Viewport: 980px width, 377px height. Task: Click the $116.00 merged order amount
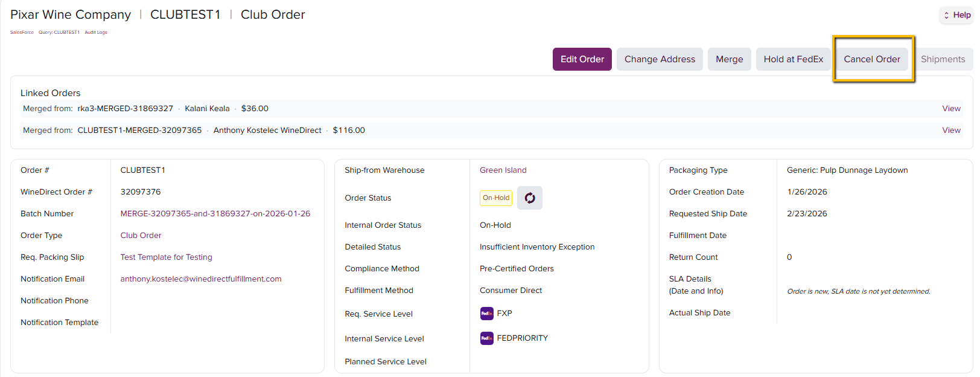(x=349, y=130)
